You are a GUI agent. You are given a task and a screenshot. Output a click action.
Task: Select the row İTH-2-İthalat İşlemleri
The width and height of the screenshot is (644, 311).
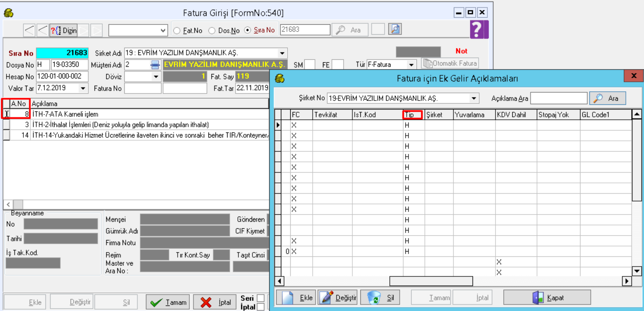pos(136,125)
